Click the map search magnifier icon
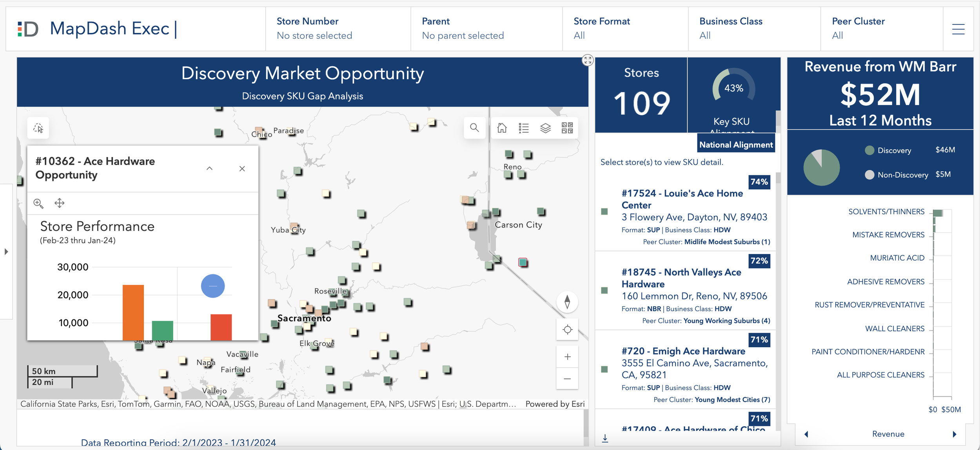The image size is (980, 450). [x=474, y=128]
